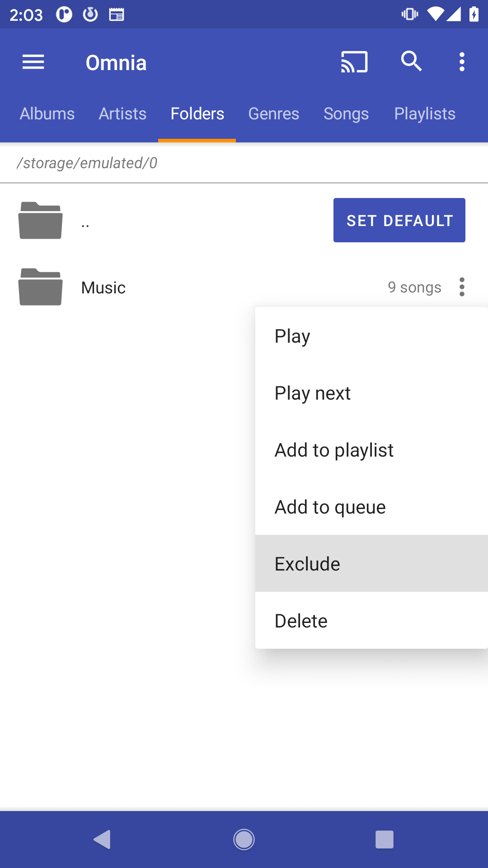Open the parent directory folder icon
The image size is (488, 868).
(x=40, y=221)
